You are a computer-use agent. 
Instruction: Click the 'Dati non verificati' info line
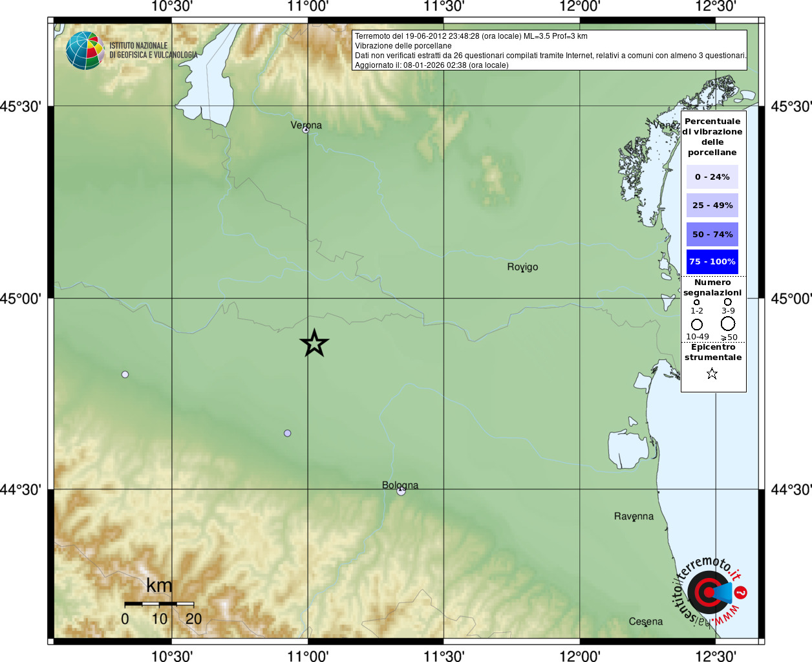550,56
